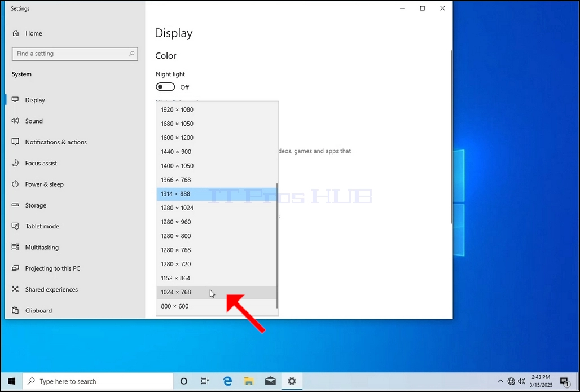
Task: Launch Microsoft Edge from taskbar
Action: pos(227,381)
